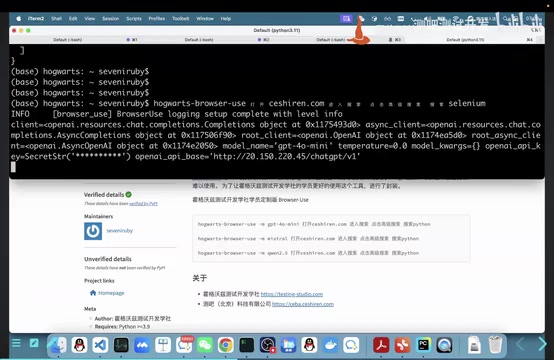Launch Adobe Acrobat from the dock
554x360 pixels.
pos(381,344)
